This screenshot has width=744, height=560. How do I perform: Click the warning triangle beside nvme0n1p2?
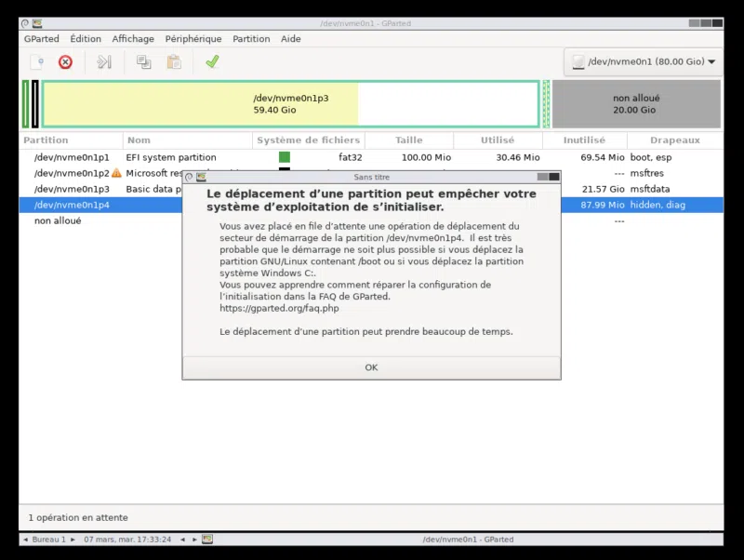point(116,173)
